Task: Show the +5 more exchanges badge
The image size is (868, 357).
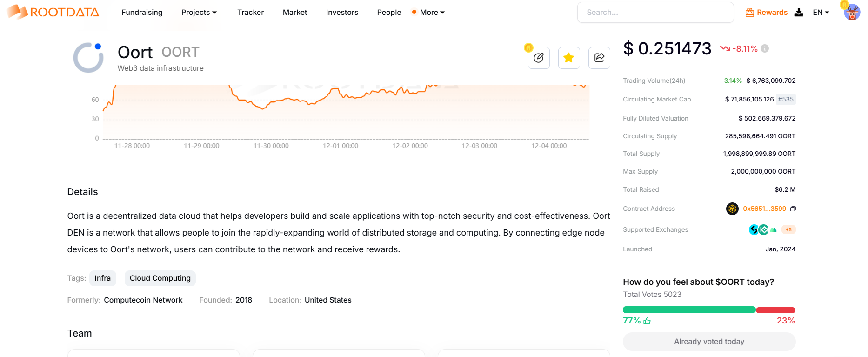Action: coord(788,229)
